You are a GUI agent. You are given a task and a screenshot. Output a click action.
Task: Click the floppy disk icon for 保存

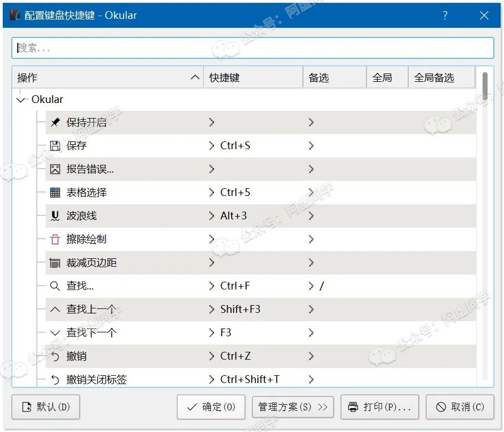[x=55, y=146]
